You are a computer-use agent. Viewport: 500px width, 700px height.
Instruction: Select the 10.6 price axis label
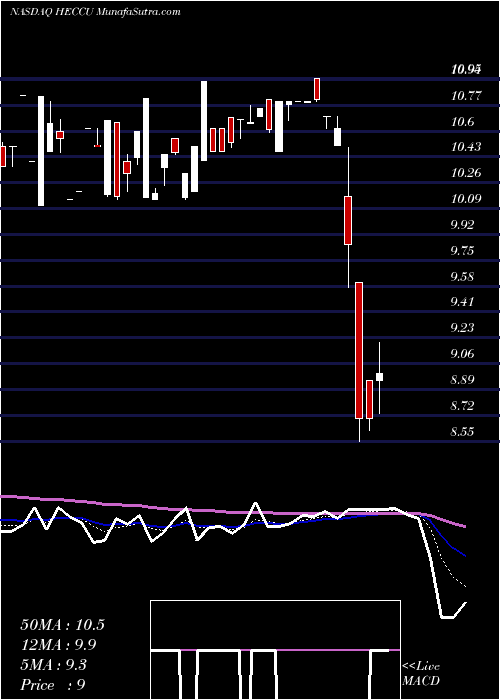463,121
